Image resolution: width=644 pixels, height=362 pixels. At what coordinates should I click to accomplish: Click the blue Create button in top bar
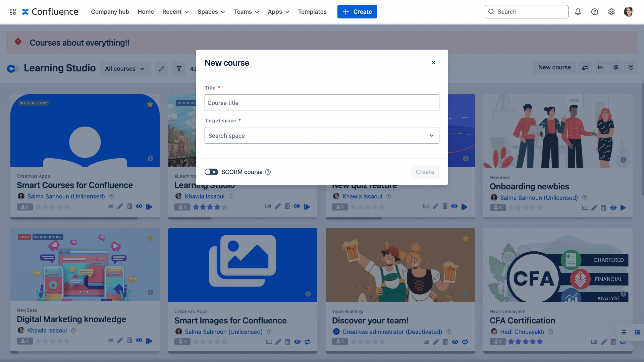click(357, 12)
